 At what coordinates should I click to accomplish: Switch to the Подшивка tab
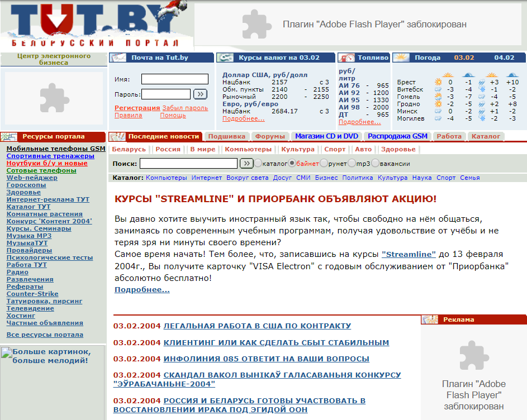tap(226, 136)
